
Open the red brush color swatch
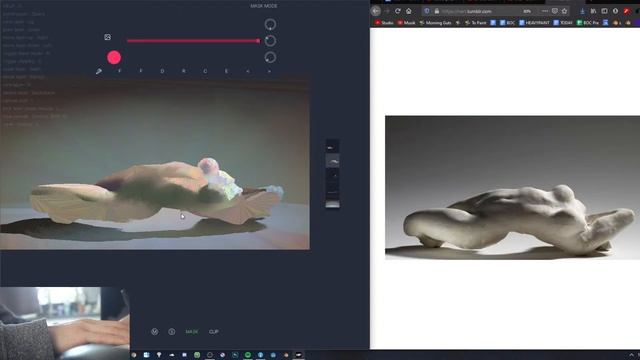pyautogui.click(x=114, y=58)
